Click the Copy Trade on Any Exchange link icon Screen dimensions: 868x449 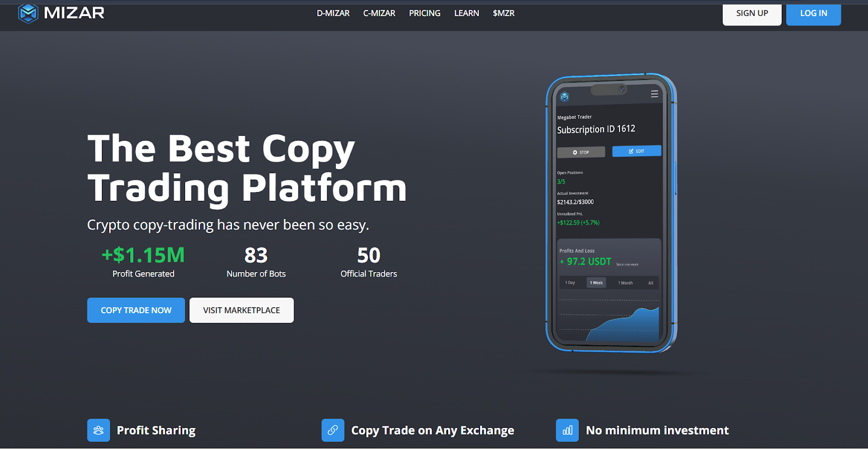(x=333, y=431)
